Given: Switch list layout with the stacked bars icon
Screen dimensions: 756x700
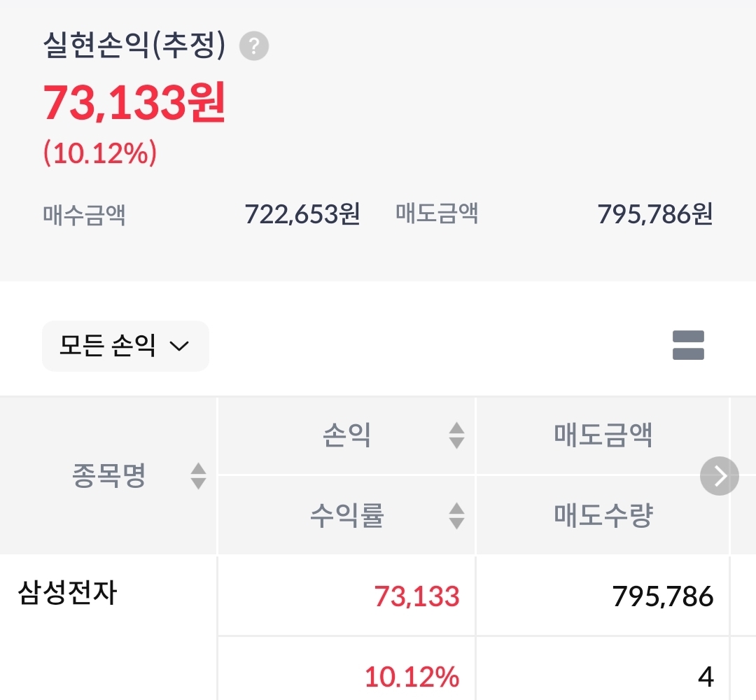Looking at the screenshot, I should [x=688, y=345].
